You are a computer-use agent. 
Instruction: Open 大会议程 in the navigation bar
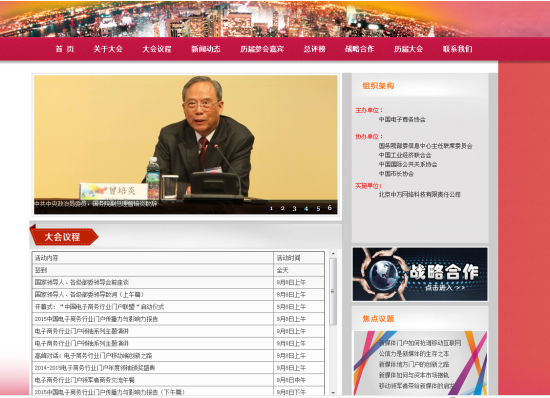click(x=157, y=49)
